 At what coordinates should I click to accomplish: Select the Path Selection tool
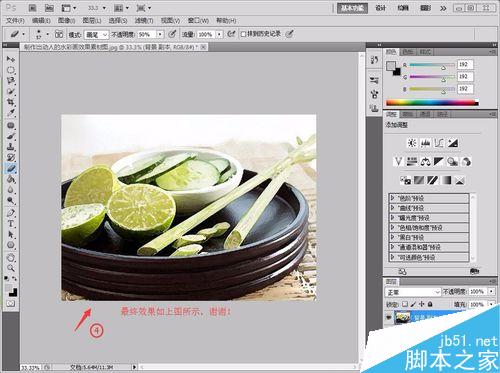click(x=11, y=234)
